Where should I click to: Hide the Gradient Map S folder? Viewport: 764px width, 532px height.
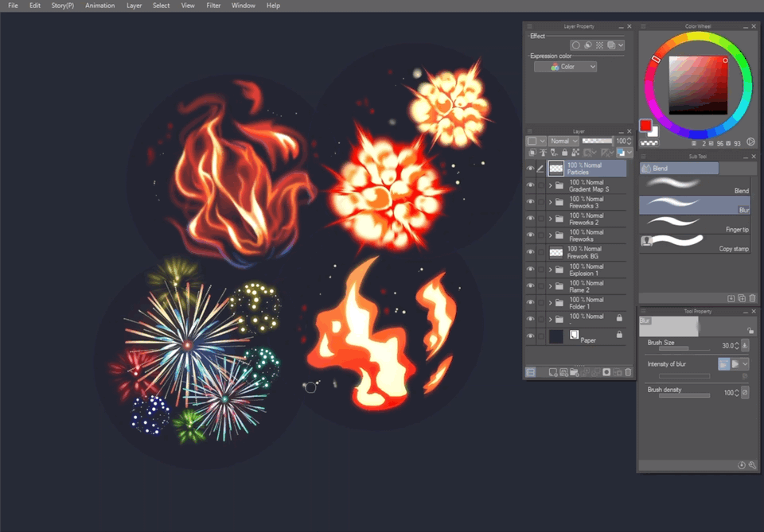[531, 186]
